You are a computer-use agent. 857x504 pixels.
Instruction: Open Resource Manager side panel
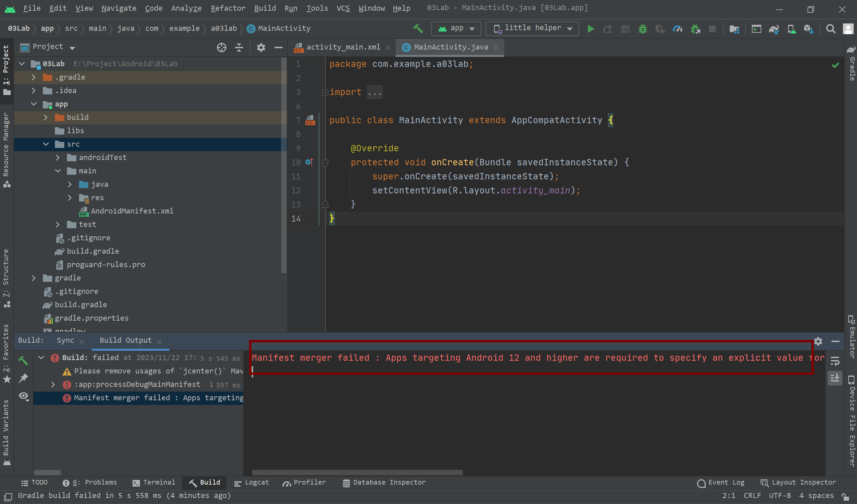[x=6, y=150]
